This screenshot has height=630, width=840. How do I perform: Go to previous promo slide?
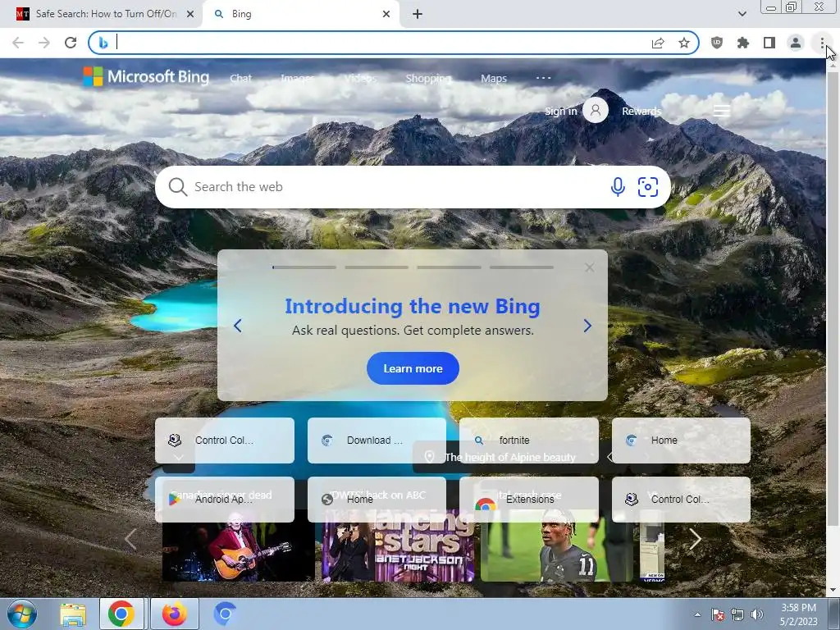click(238, 326)
